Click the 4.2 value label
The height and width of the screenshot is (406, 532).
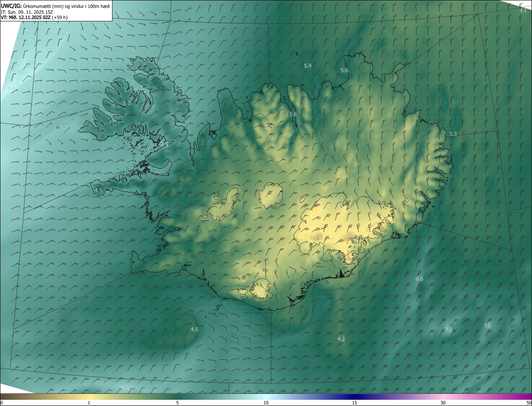tap(341, 339)
